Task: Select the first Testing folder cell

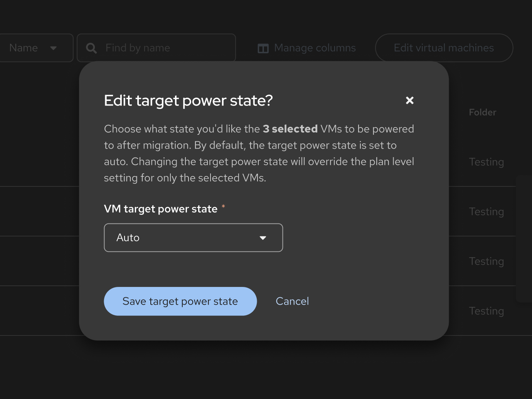Action: pyautogui.click(x=486, y=162)
